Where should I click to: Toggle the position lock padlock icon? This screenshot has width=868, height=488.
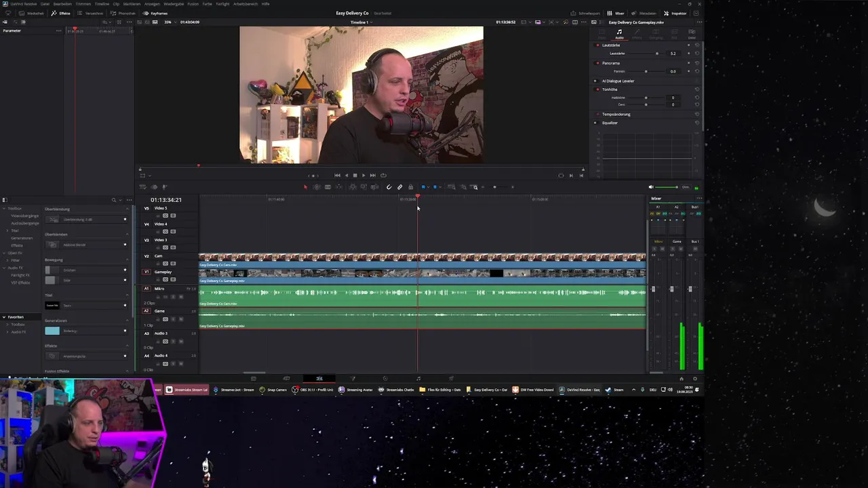click(x=410, y=187)
